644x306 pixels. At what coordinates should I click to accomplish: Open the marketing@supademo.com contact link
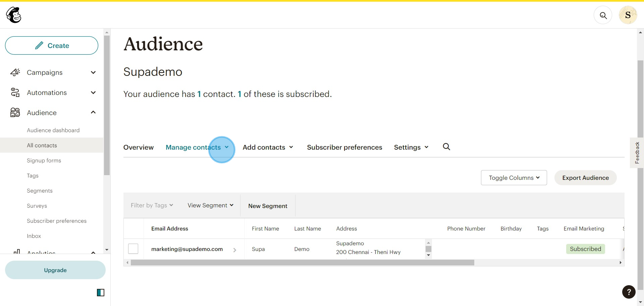[x=187, y=249]
